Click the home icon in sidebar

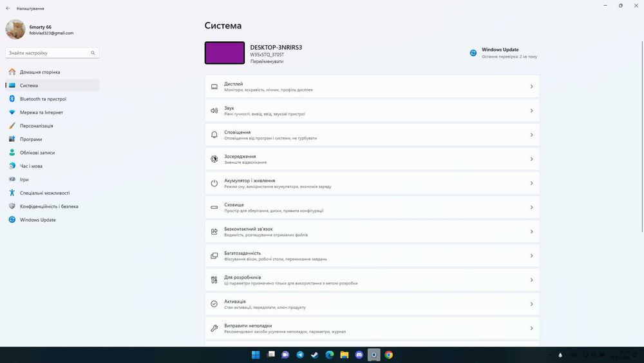[12, 72]
